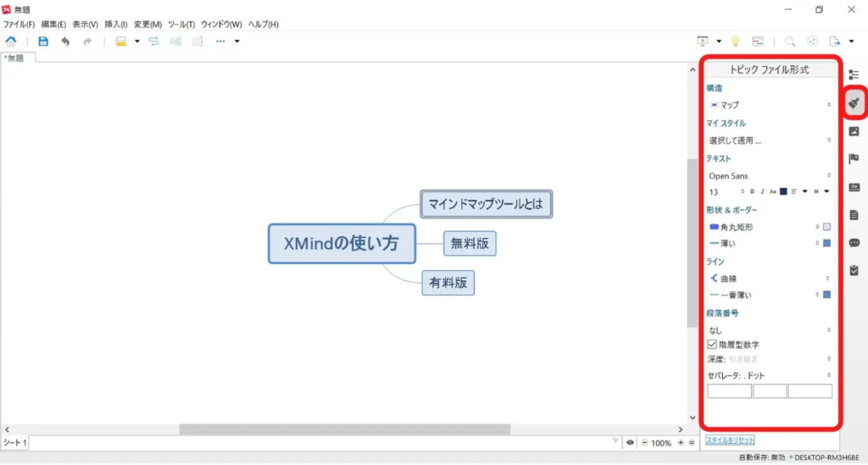Select the central topic XMindの使い方

342,243
